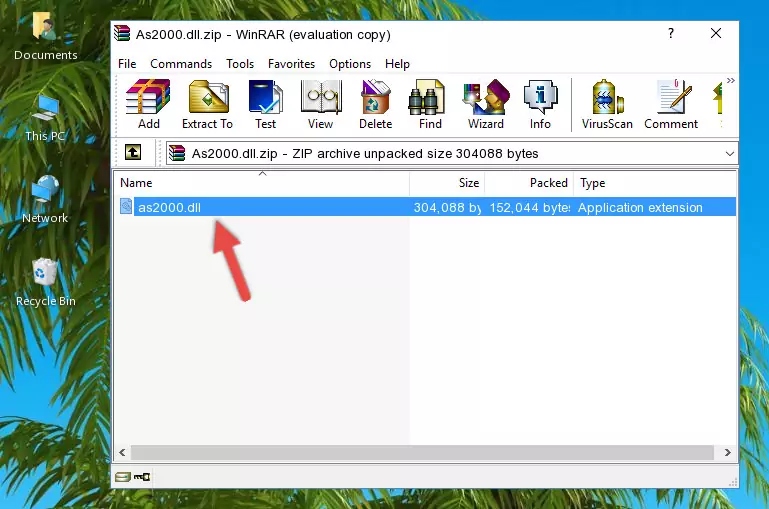Screen dimensions: 769x509
Task: Open the View file tool
Action: click(321, 104)
